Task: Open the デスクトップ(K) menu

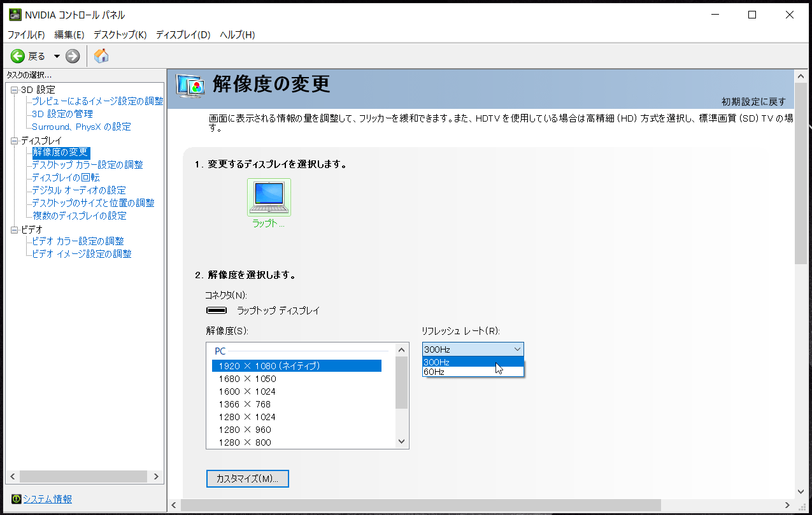Action: [120, 34]
